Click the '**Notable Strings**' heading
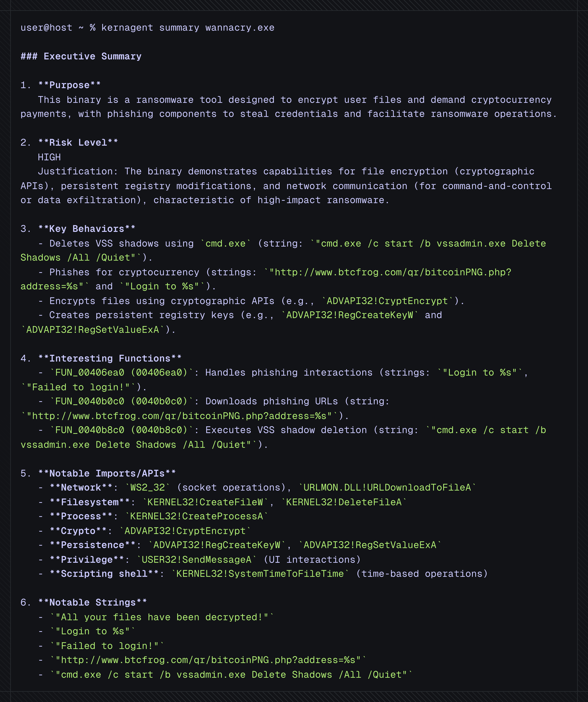 92,603
